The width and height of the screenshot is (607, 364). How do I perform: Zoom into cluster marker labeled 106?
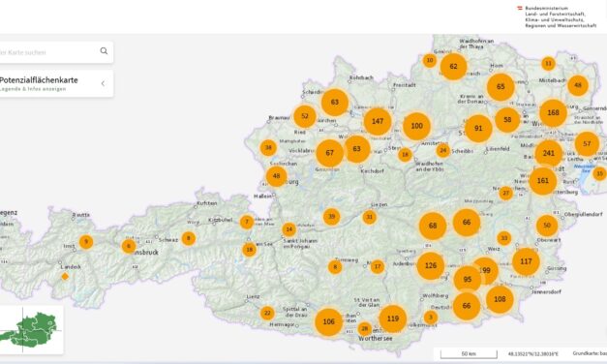(x=328, y=321)
